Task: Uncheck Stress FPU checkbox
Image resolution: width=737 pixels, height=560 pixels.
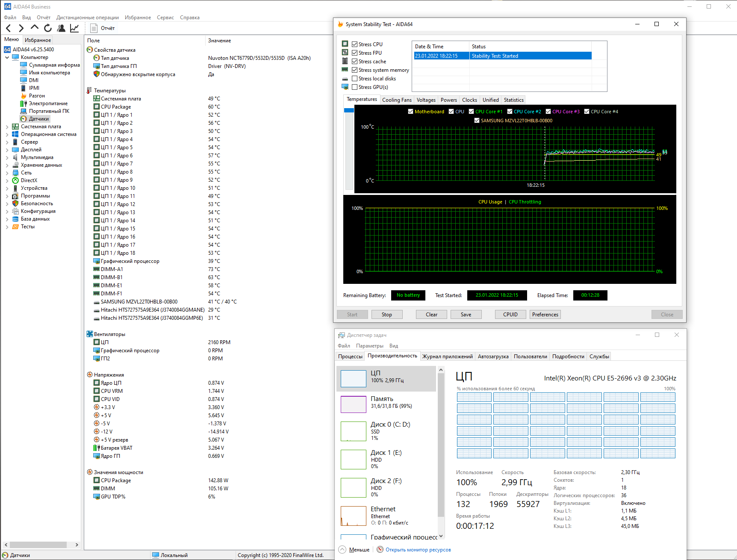Action: pos(355,53)
